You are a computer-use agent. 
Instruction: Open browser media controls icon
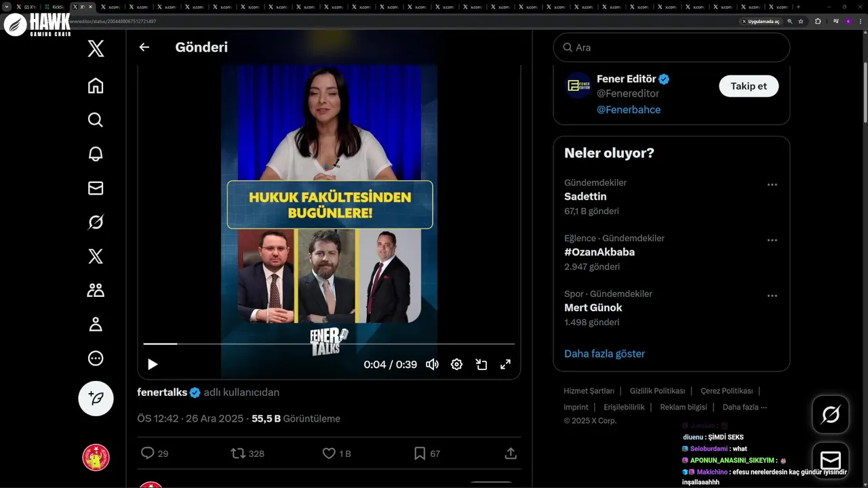(x=836, y=22)
